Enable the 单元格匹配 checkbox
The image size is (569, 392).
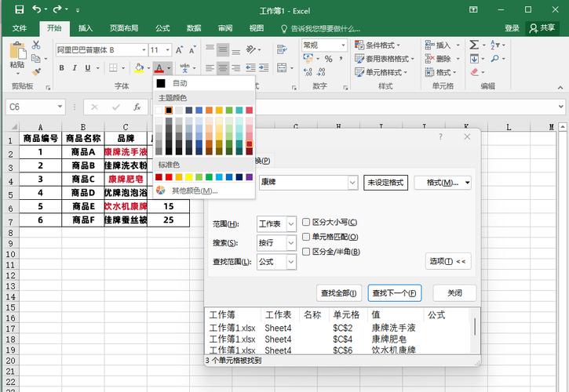point(306,237)
